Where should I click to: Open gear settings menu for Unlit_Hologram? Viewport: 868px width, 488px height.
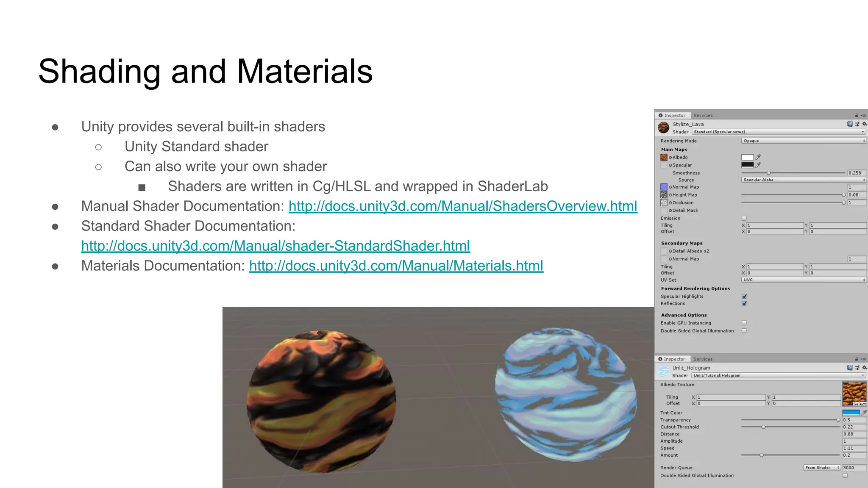coord(865,368)
